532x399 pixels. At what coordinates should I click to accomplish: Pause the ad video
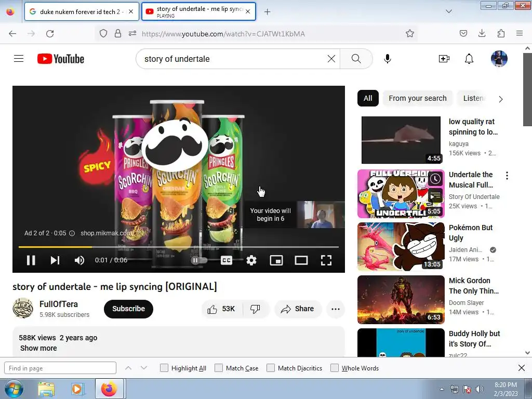coord(31,260)
